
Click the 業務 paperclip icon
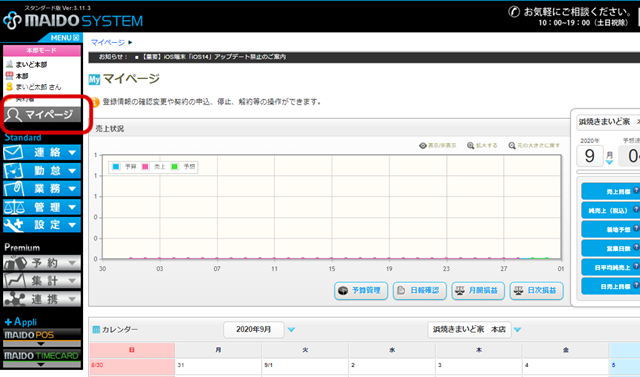click(13, 188)
